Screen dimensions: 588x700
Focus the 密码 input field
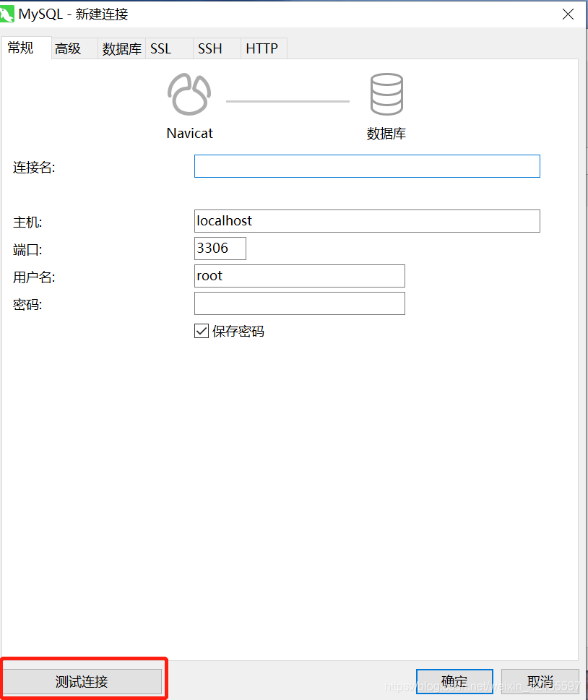point(300,303)
